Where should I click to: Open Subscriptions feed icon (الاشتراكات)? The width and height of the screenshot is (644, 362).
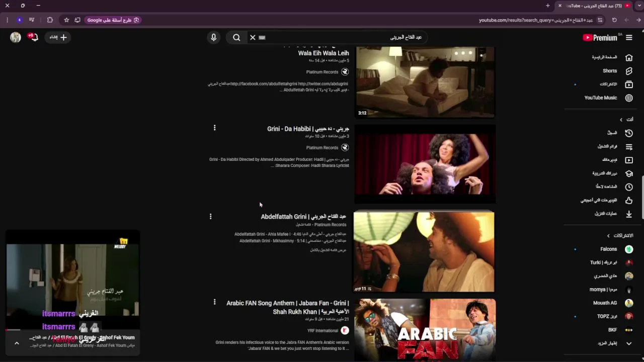click(629, 84)
